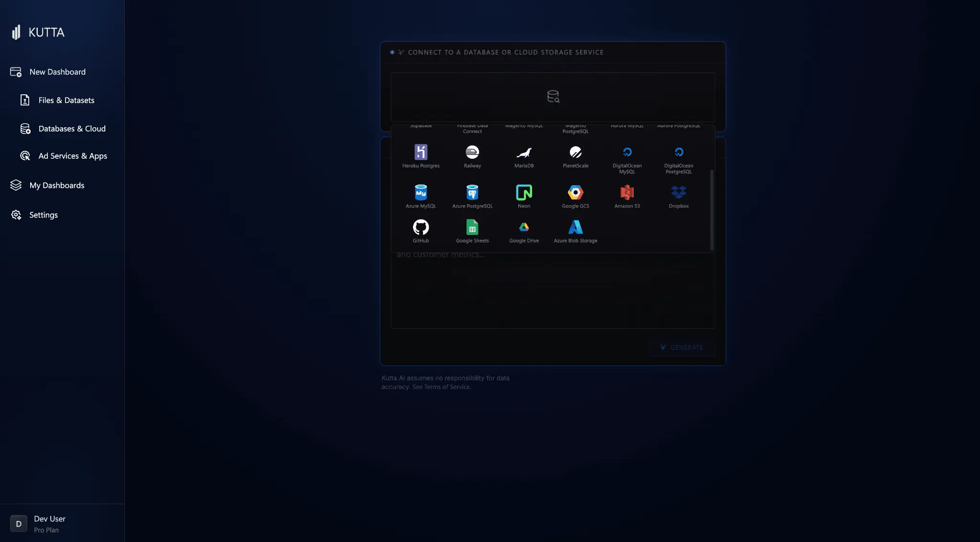Choose the DigitalOcean PostgreSQL icon
This screenshot has width=980, height=542.
[x=679, y=152]
